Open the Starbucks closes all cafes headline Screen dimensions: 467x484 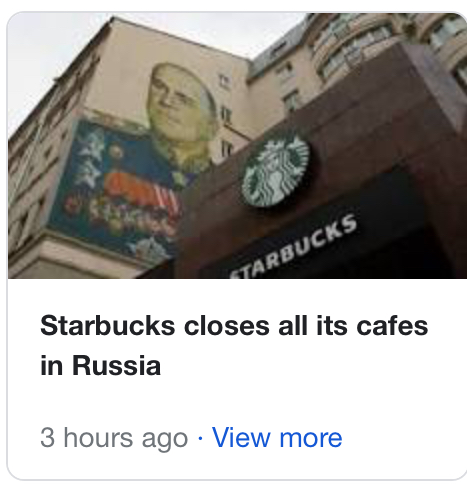click(234, 345)
